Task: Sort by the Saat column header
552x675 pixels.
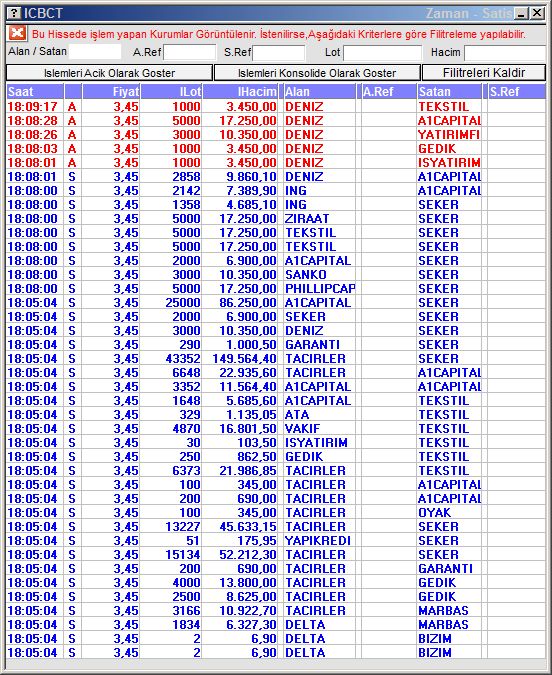Action: 35,92
